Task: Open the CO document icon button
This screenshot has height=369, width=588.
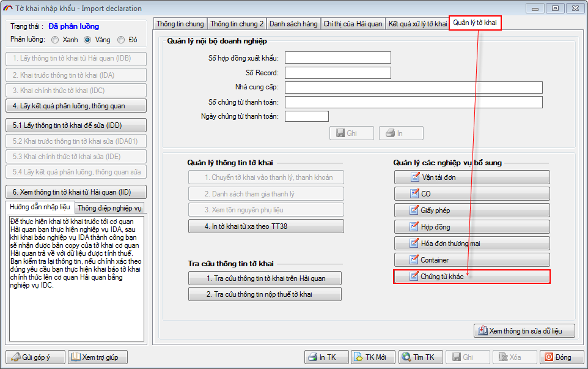Action: pos(413,194)
